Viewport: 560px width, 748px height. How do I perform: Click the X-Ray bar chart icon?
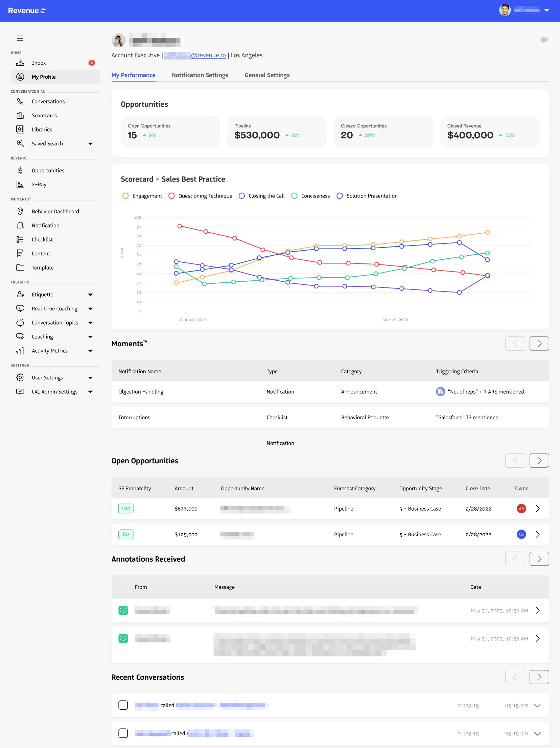(20, 184)
